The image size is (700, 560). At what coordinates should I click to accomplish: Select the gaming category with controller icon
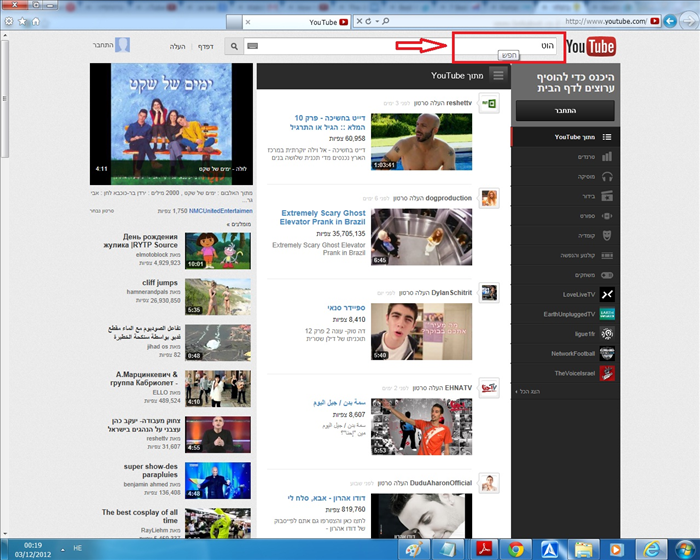click(x=565, y=275)
